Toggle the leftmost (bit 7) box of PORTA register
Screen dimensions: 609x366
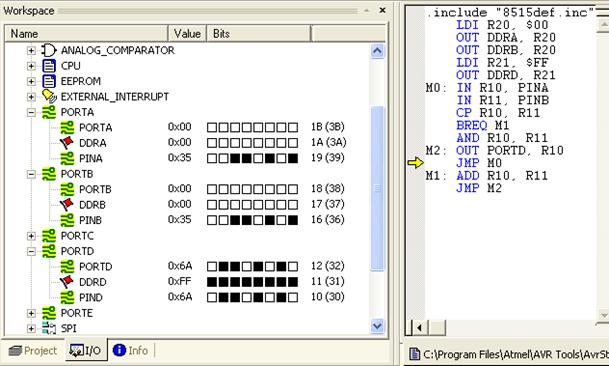212,127
